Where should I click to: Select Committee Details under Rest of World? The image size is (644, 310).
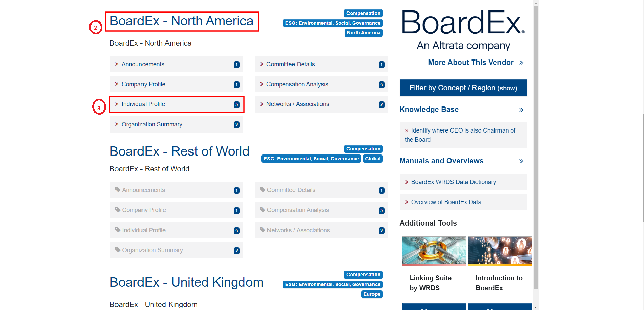click(x=321, y=190)
